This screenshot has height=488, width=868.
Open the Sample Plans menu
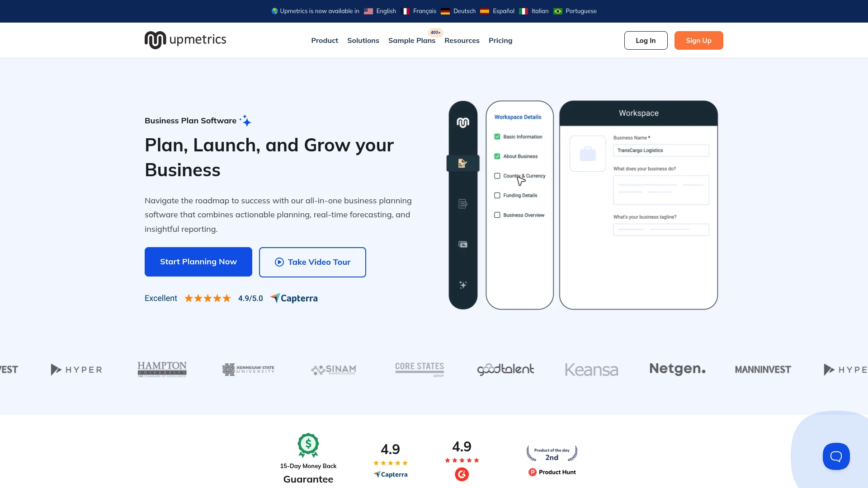click(412, 41)
